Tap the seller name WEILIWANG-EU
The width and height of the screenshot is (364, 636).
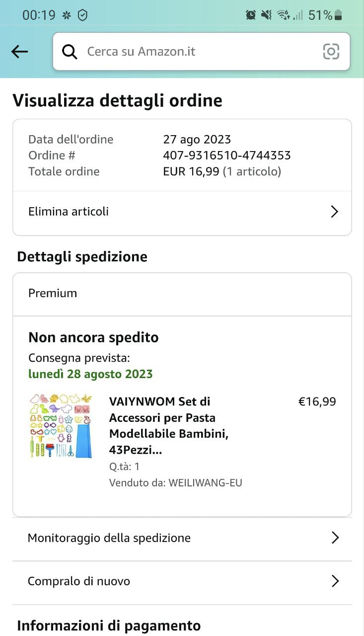tap(205, 482)
